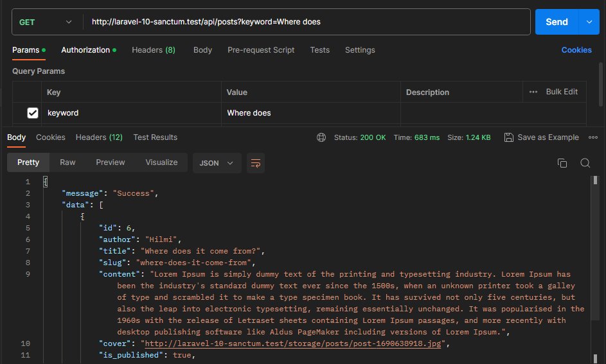Click the Size 1.24 KB indicator
This screenshot has height=364, width=606.
tap(469, 137)
